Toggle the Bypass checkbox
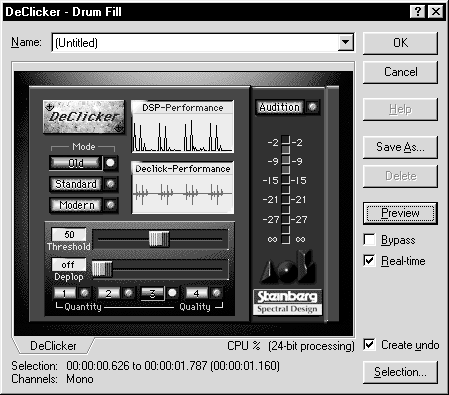449x395 pixels. pos(369,240)
